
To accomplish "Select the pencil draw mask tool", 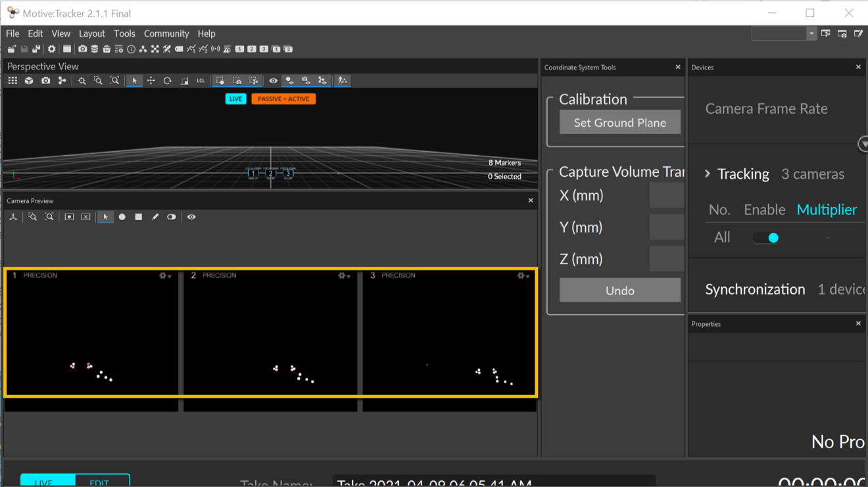I will 155,217.
